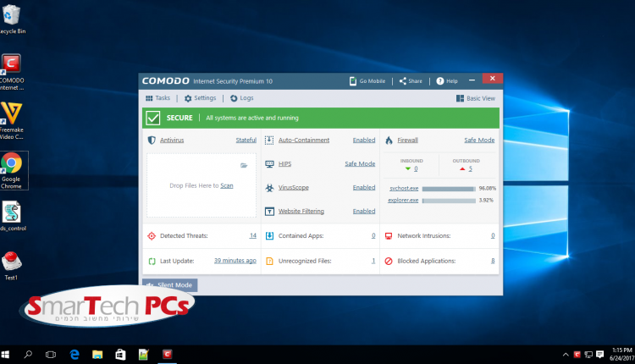
Task: Click the Detected Threats target icon
Action: pos(152,236)
